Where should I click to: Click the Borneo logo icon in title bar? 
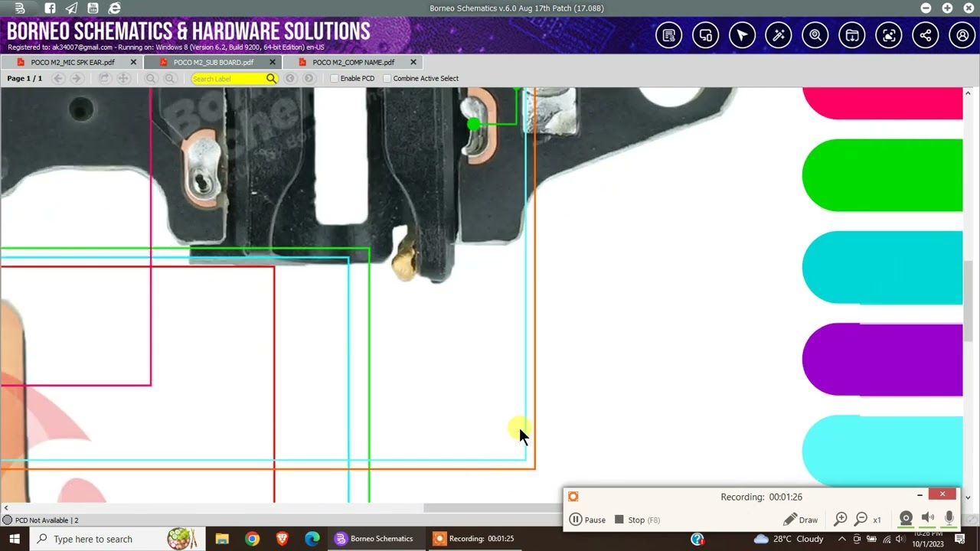(20, 8)
